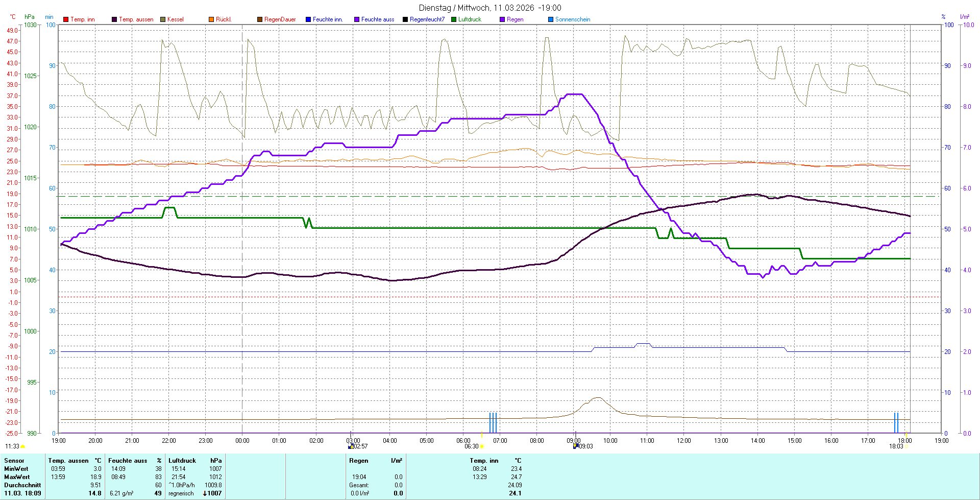Click the green Luftdruck legend square

click(454, 19)
